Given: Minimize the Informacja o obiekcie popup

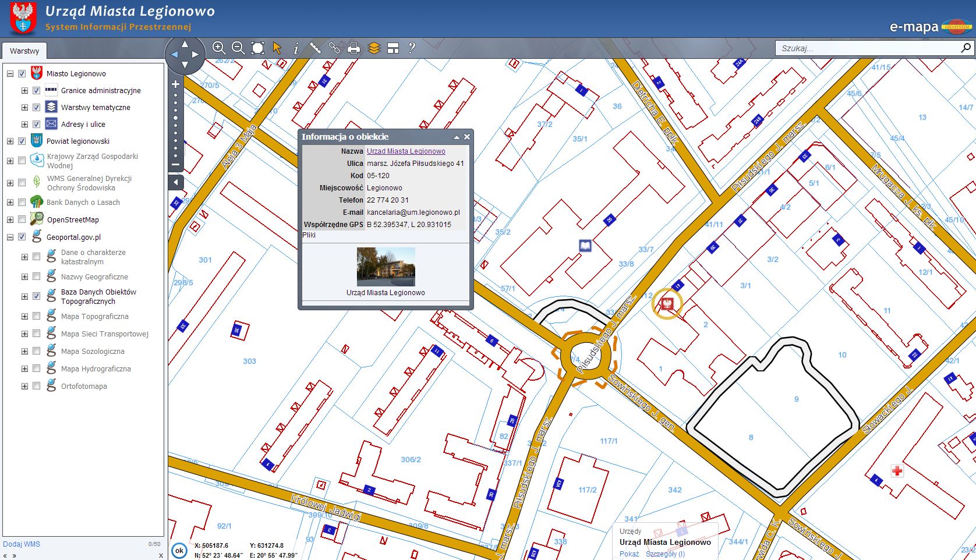Looking at the screenshot, I should [x=457, y=137].
